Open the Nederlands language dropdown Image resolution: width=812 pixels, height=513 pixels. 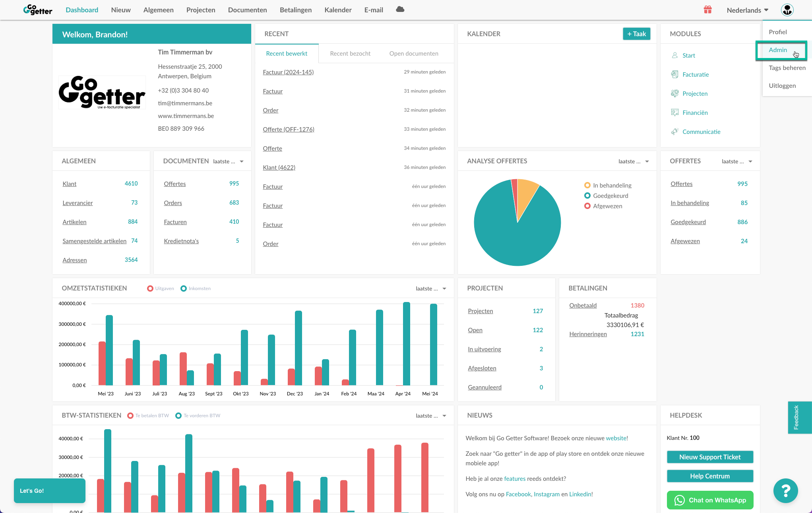[x=747, y=10]
